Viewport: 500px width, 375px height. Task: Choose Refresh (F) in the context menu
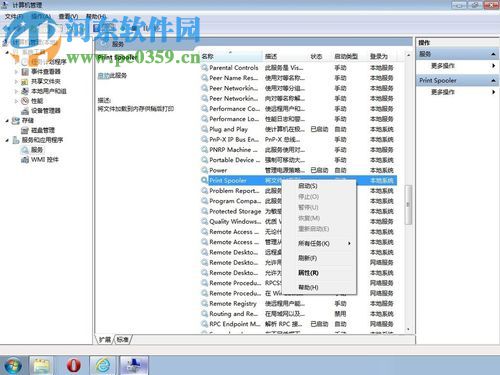click(307, 258)
